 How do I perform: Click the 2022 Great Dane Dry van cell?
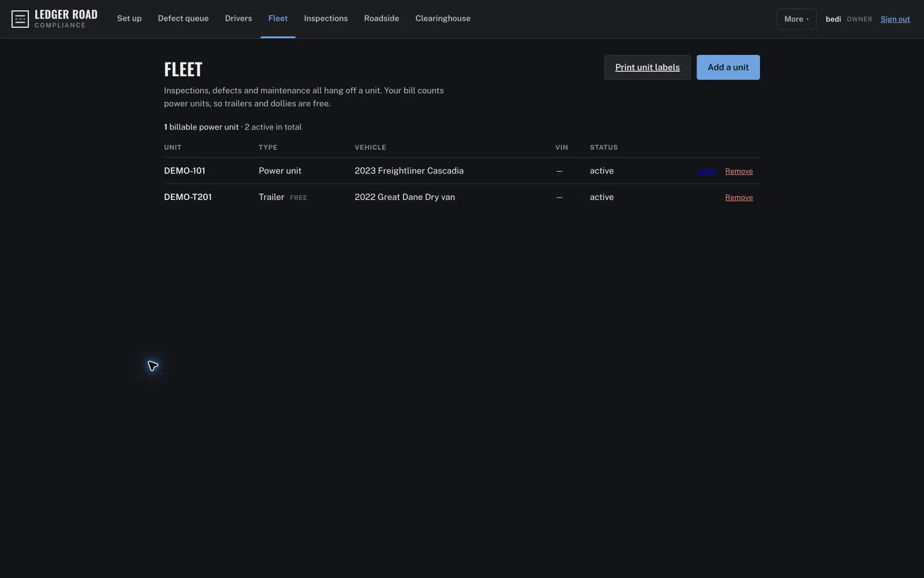405,197
